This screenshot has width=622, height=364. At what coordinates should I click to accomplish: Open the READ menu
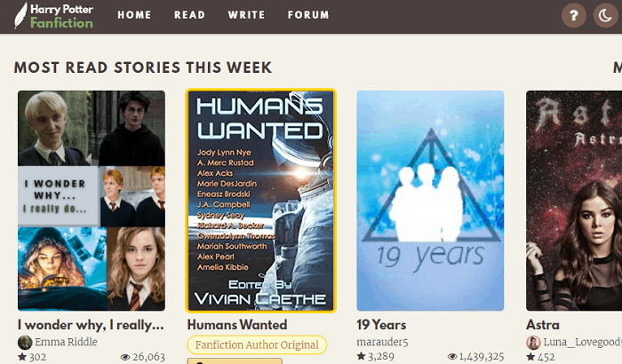(x=189, y=15)
